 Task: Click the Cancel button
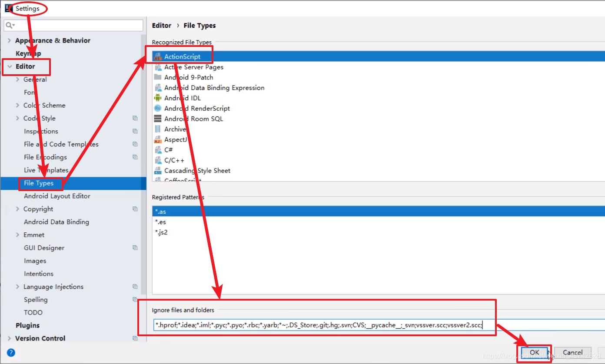tap(573, 352)
